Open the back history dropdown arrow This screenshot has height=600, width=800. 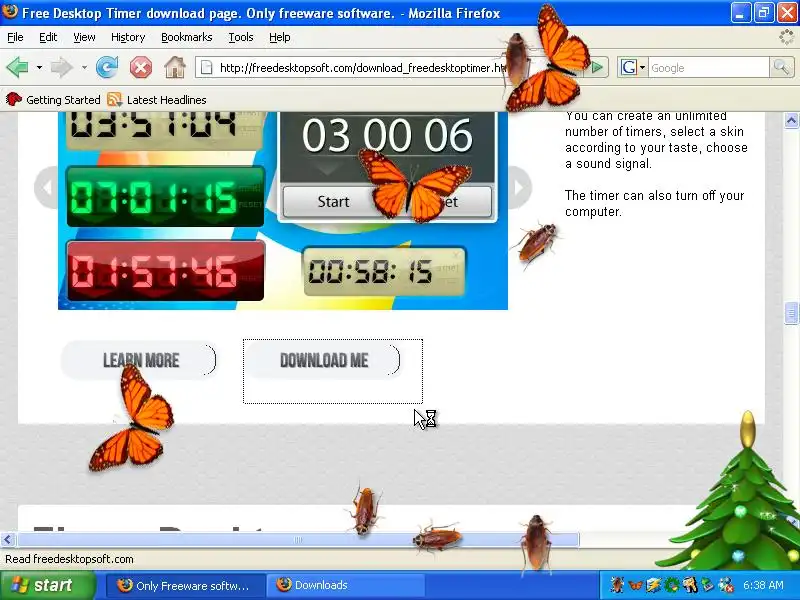point(39,67)
